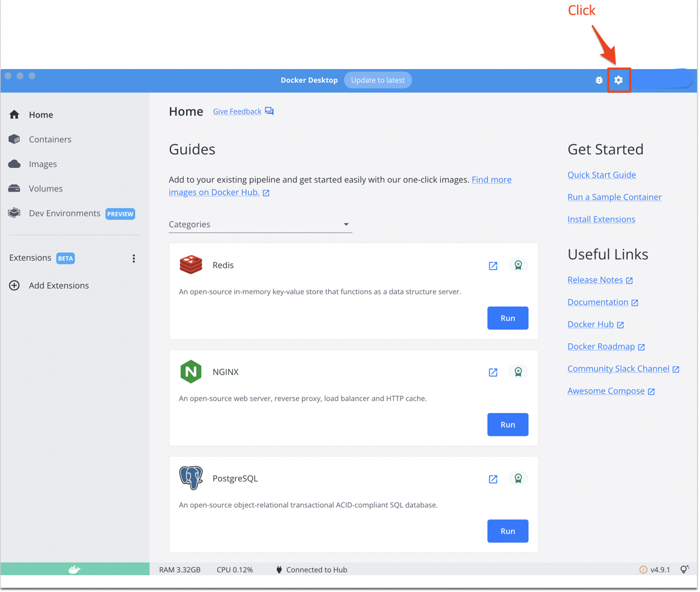Click the Redis logo

(191, 265)
